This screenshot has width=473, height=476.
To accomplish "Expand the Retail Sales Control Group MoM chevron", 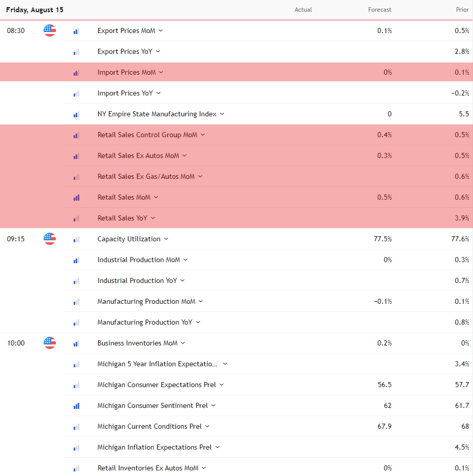I will click(x=203, y=135).
